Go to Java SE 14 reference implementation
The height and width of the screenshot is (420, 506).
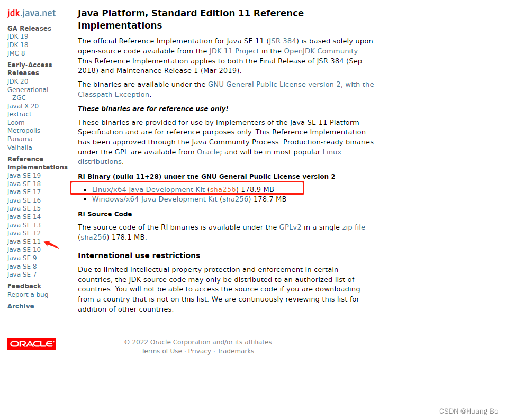tap(24, 217)
